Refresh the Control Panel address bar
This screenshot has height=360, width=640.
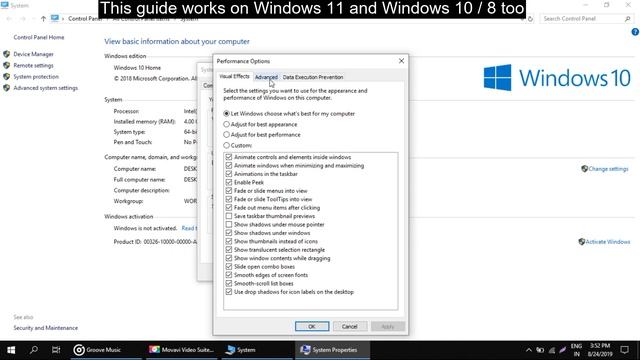(530, 19)
